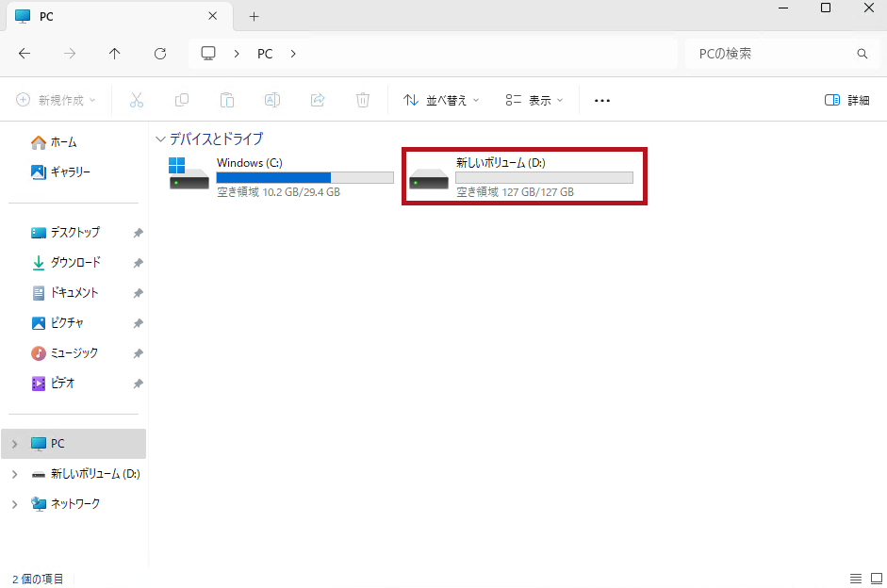
Task: Click the Rename icon in toolbar
Action: point(272,100)
